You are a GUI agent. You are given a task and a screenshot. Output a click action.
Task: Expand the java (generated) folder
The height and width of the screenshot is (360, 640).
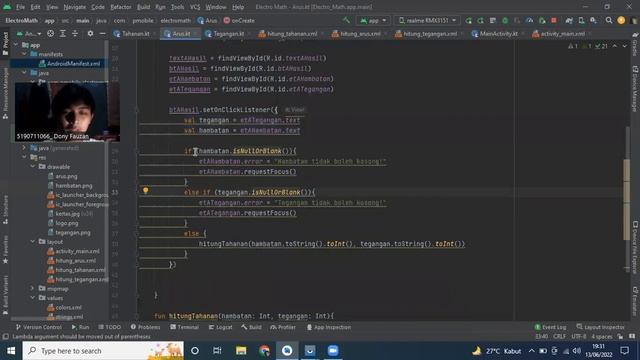[24, 148]
